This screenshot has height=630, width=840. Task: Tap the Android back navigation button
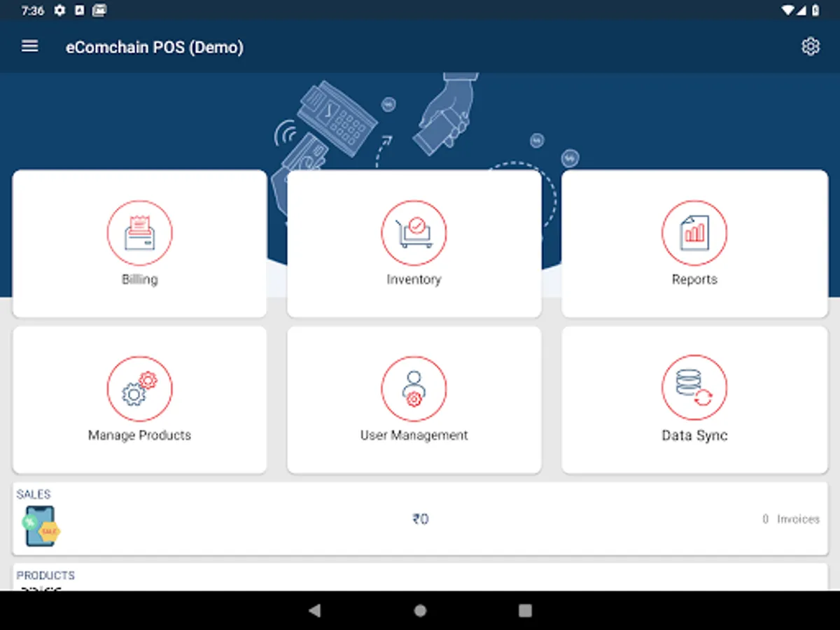315,610
